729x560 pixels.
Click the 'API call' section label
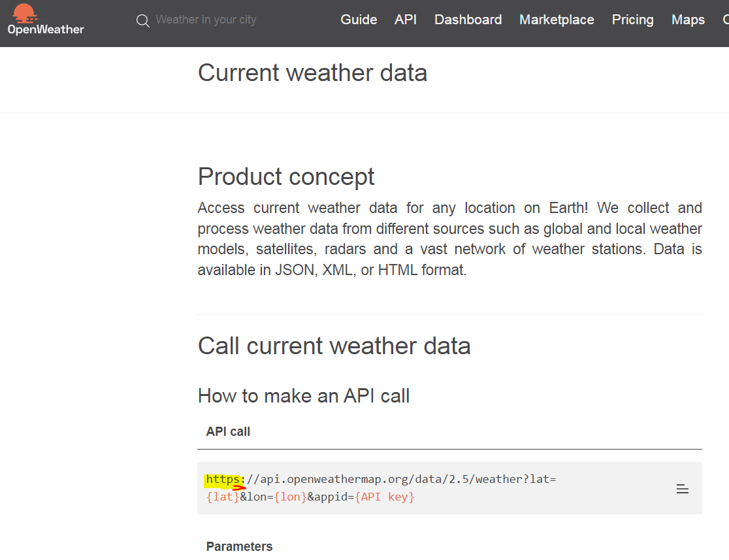click(228, 431)
